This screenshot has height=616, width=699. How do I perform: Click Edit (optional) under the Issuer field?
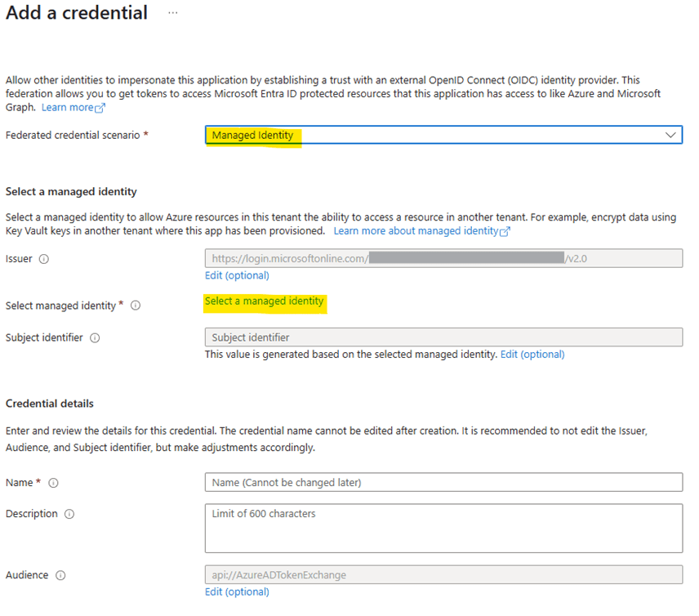tap(237, 275)
